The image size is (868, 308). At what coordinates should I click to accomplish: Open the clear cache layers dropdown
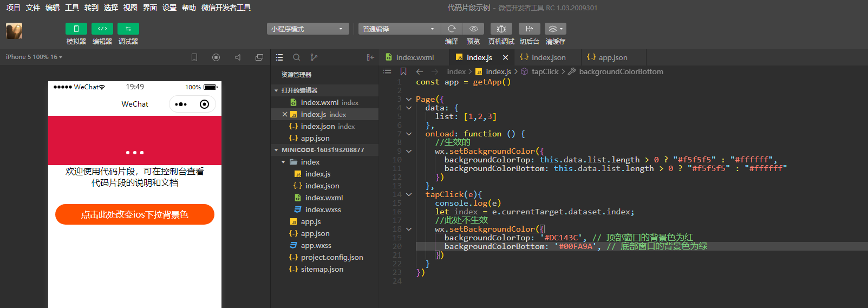[x=556, y=29]
